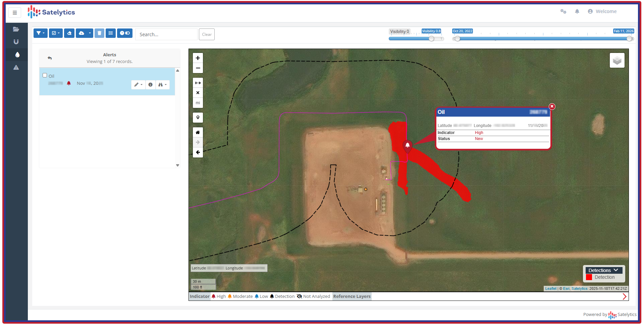Check the Oil alert checkbox
Screen dimensions: 644x325
(45, 75)
